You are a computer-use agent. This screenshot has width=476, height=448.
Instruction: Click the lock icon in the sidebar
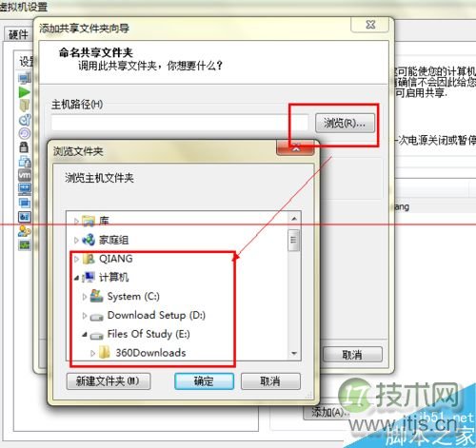pos(24,147)
